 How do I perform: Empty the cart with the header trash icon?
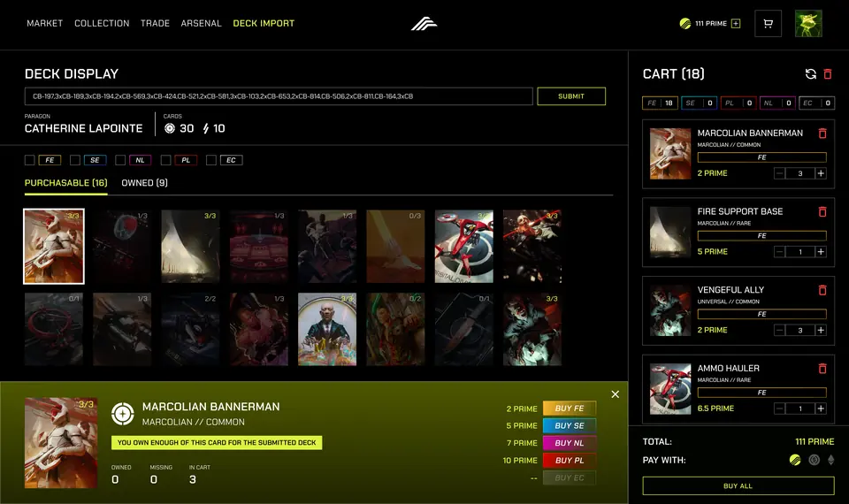point(828,74)
